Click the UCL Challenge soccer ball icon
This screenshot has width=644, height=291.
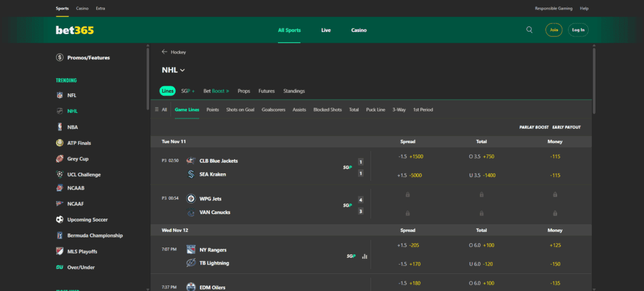tap(60, 174)
